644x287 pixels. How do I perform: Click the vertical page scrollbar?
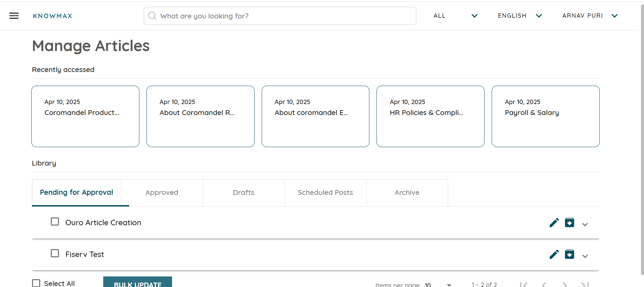(642, 137)
